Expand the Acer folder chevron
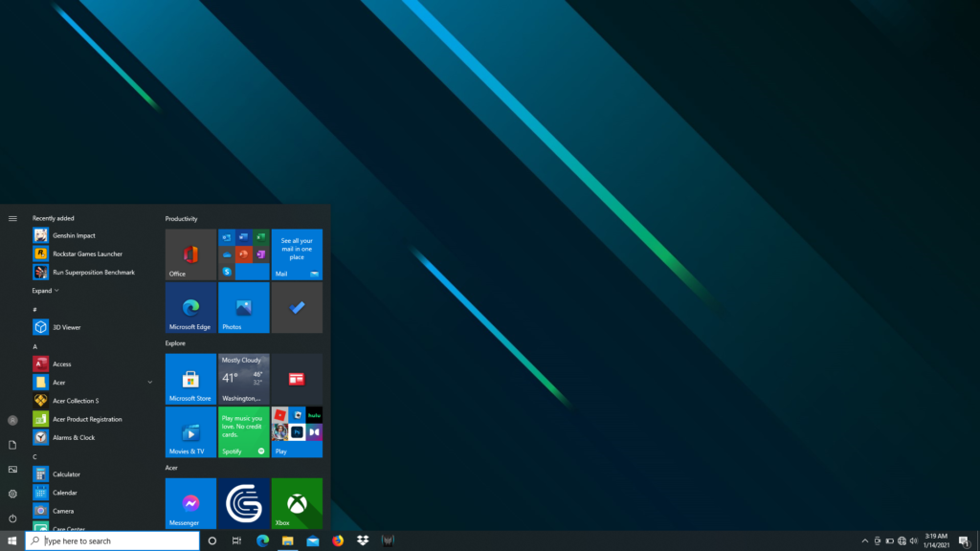Image resolution: width=980 pixels, height=551 pixels. [150, 383]
